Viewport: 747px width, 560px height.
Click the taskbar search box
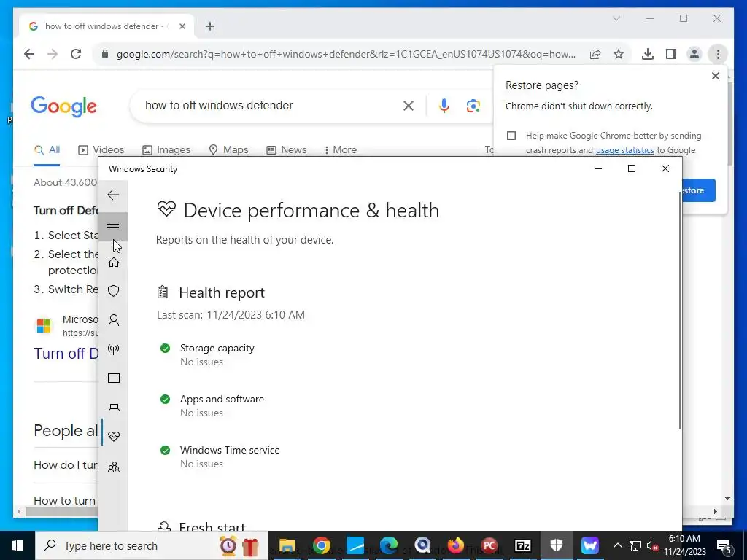tap(152, 545)
